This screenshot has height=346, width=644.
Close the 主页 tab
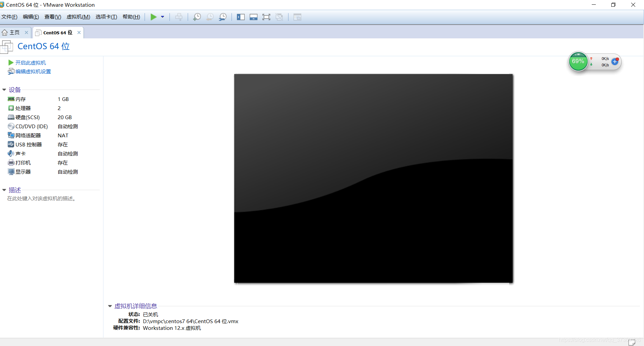tap(26, 33)
